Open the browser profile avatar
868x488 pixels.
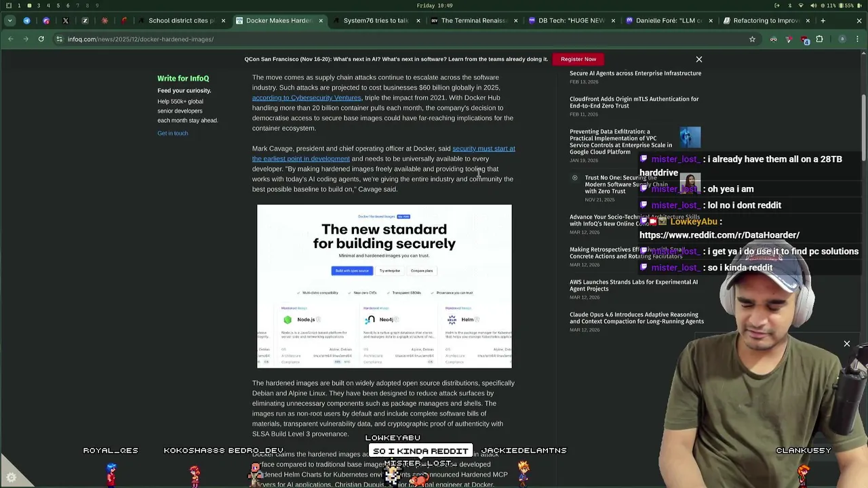[x=842, y=39]
